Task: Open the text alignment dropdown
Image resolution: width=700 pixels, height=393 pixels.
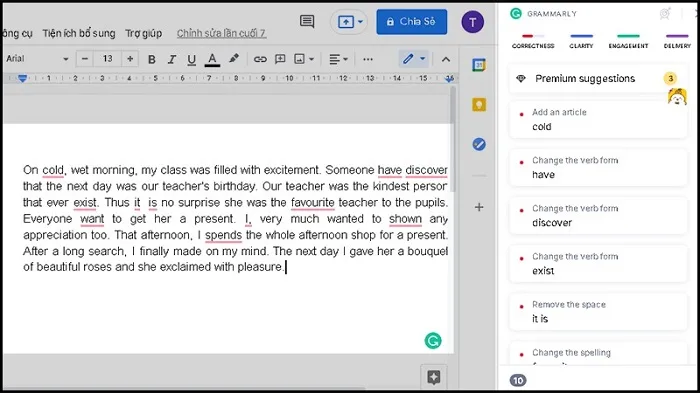Action: tap(338, 59)
